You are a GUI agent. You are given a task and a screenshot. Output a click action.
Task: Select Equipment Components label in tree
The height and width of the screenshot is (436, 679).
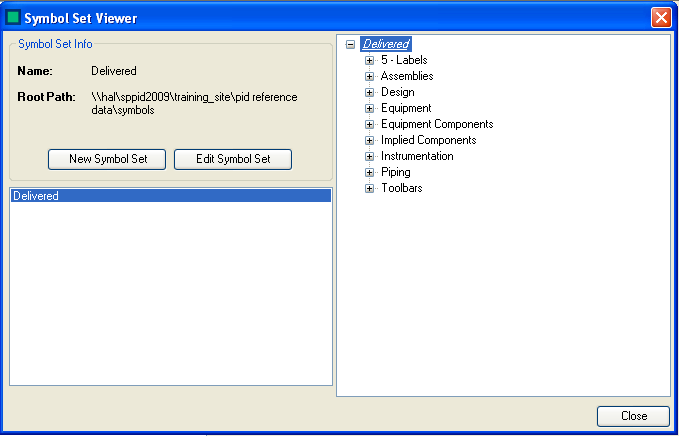point(436,124)
